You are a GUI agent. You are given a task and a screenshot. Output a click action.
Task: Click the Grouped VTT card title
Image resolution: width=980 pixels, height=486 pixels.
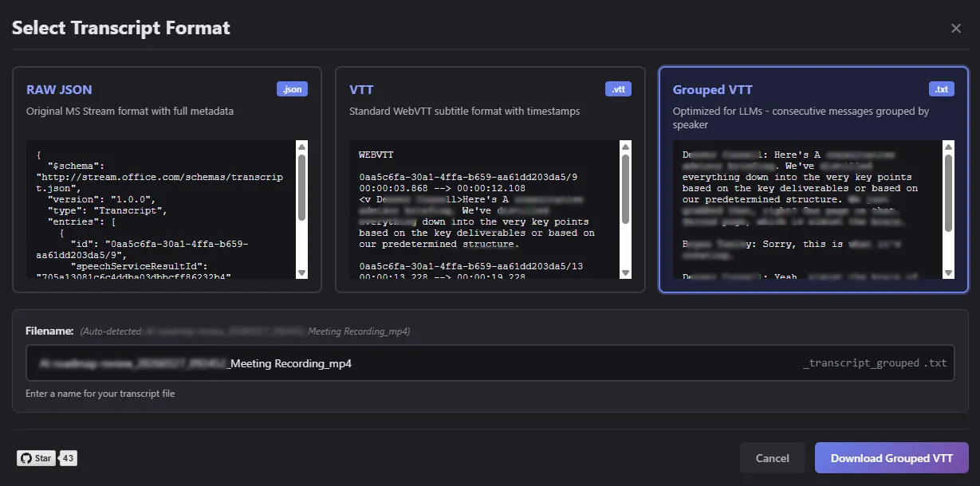pyautogui.click(x=712, y=89)
